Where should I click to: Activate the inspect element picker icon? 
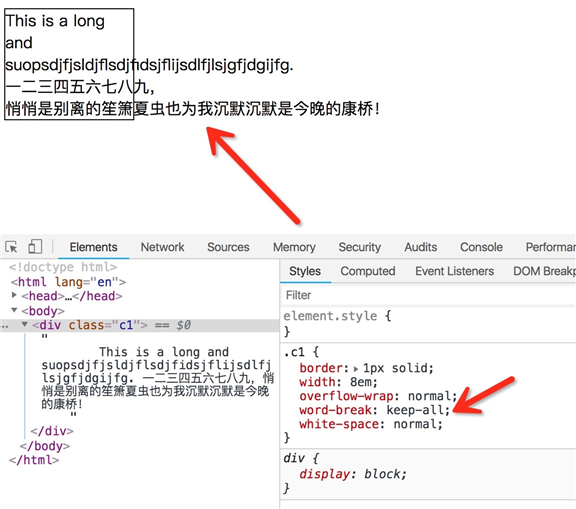[x=11, y=247]
